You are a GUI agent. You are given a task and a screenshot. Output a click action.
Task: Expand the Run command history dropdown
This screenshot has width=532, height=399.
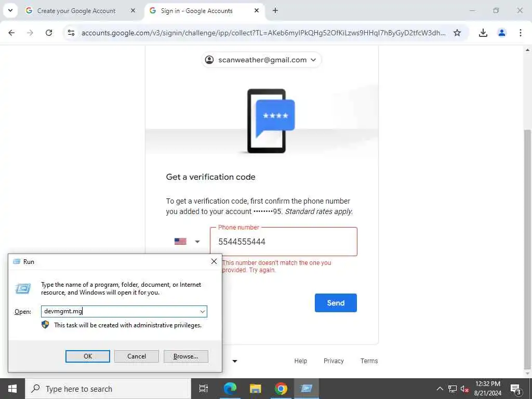pyautogui.click(x=203, y=312)
